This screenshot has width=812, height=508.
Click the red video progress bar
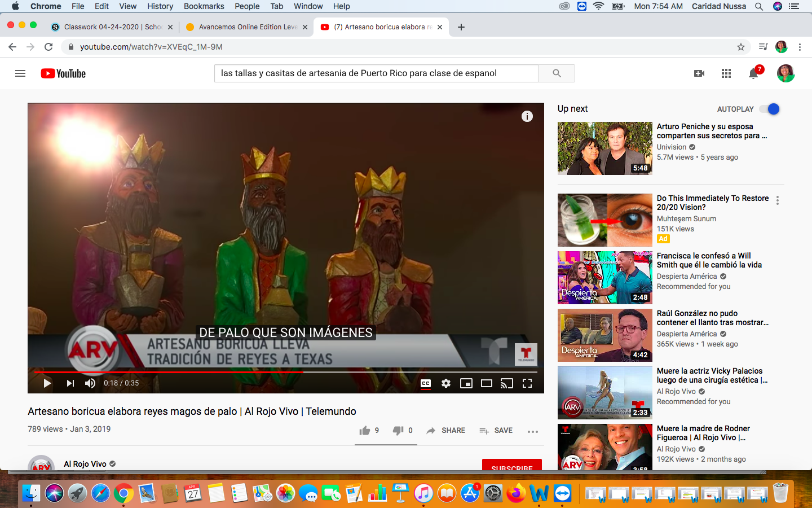click(169, 372)
